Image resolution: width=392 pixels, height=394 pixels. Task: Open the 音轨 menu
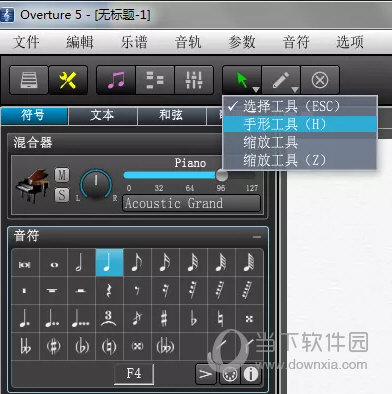[188, 42]
